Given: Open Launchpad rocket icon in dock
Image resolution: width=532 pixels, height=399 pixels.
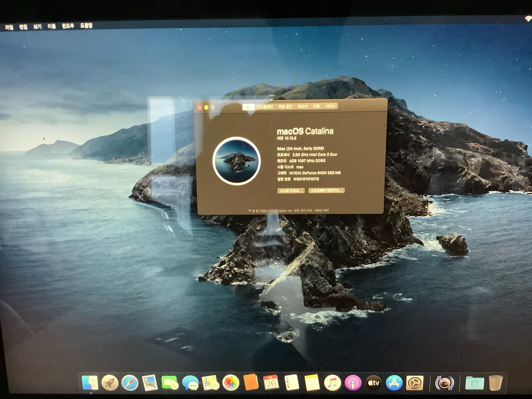Looking at the screenshot, I should (x=110, y=382).
